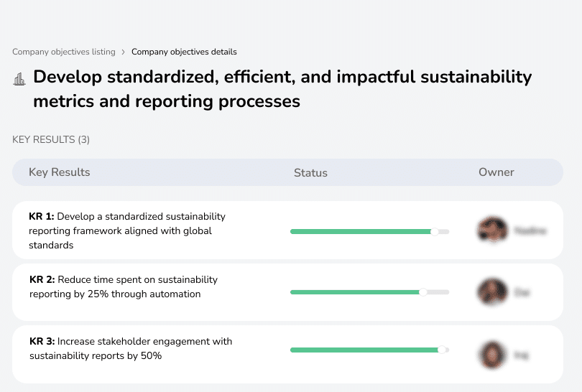Open the KR 1 owner avatar
This screenshot has height=392, width=582.
(x=493, y=230)
